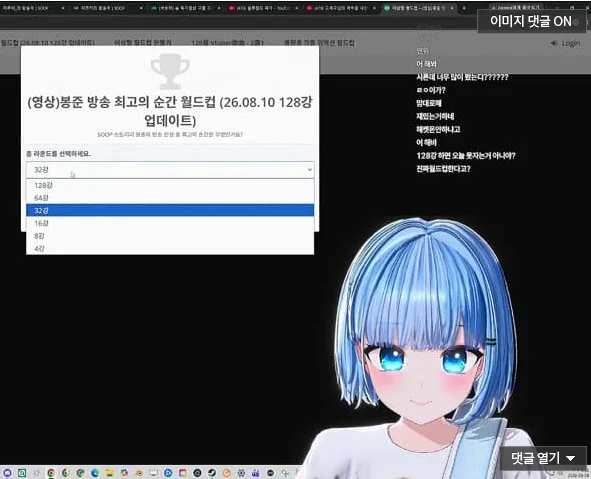Open File Explorer from the taskbar
The image size is (591, 479).
pyautogui.click(x=109, y=473)
